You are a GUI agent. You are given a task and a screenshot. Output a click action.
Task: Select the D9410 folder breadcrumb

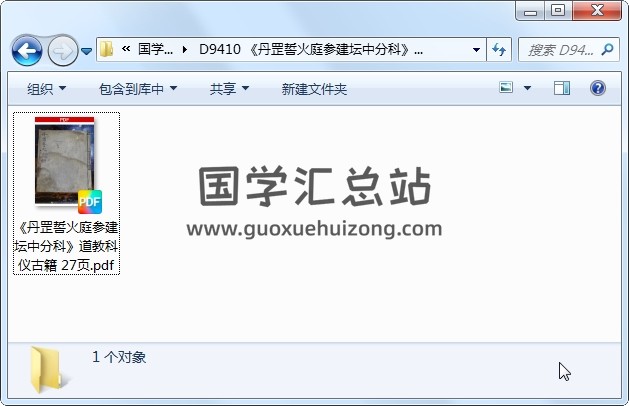pyautogui.click(x=311, y=49)
